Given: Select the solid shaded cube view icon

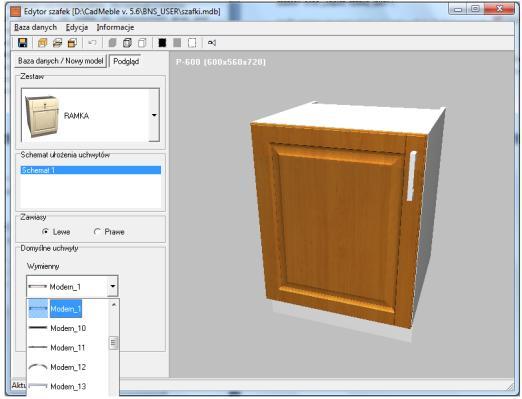Looking at the screenshot, I should coord(112,43).
